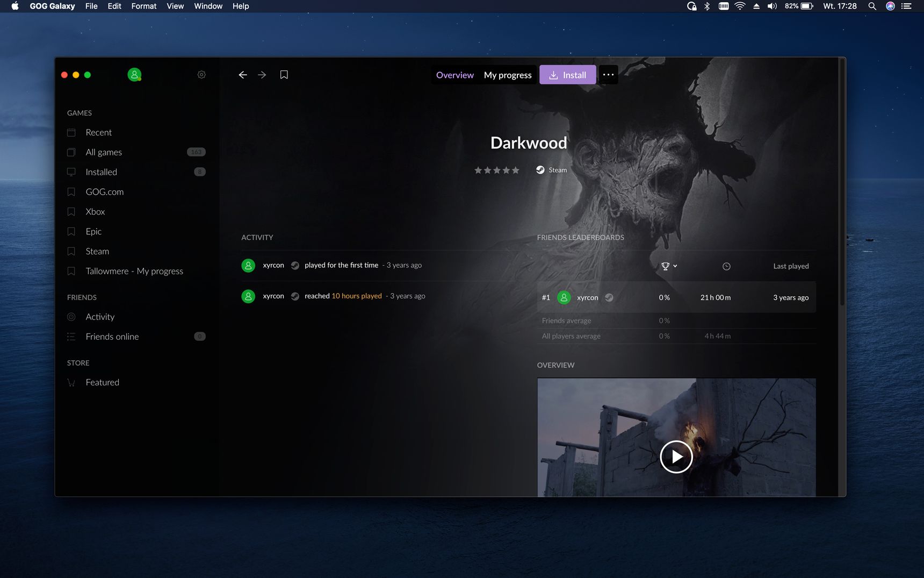Open the three-dots more options menu
This screenshot has height=578, width=924.
[x=608, y=75]
